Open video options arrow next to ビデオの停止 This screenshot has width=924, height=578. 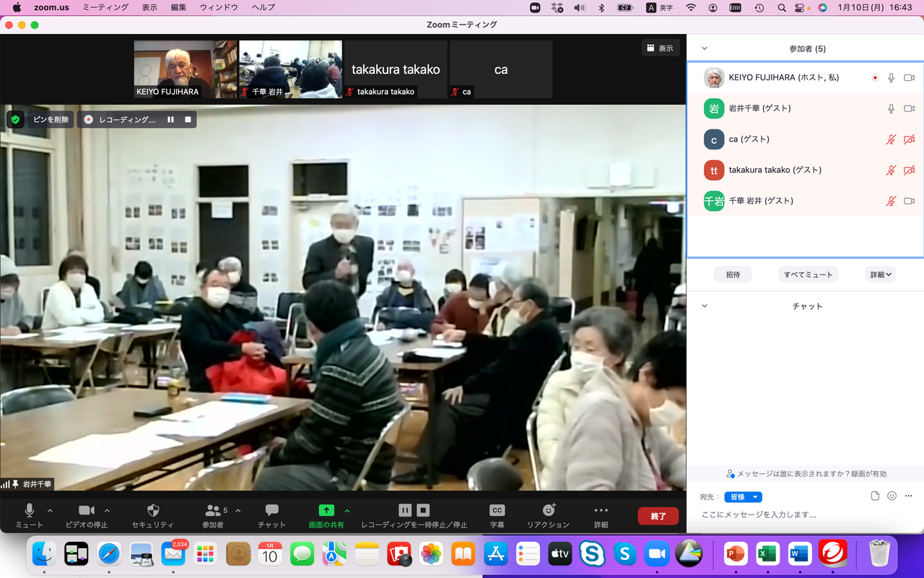tap(108, 511)
